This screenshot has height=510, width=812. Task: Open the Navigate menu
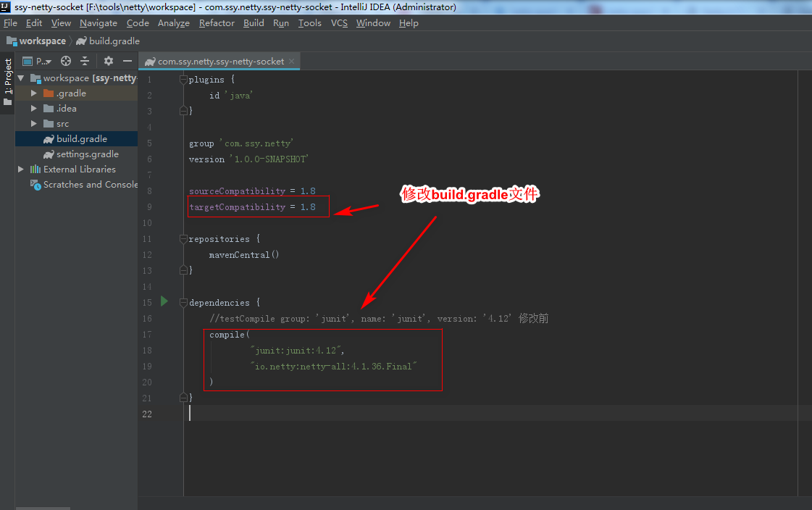[x=99, y=22]
